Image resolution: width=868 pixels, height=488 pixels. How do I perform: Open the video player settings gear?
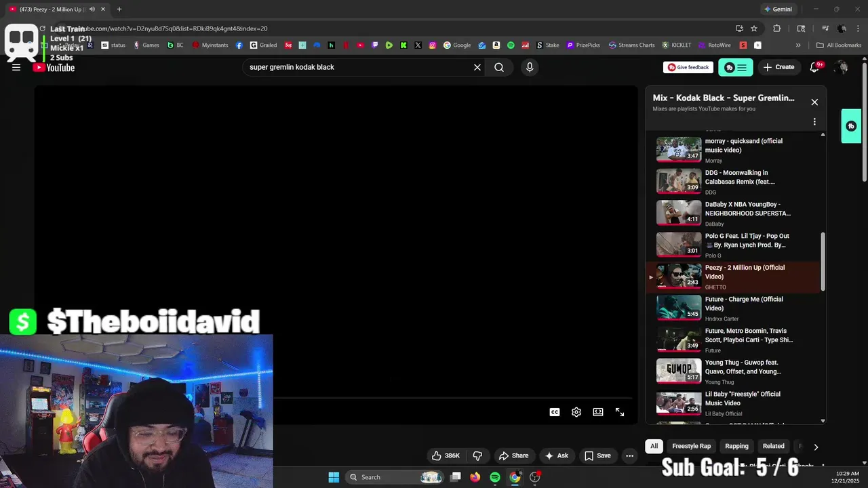576,412
